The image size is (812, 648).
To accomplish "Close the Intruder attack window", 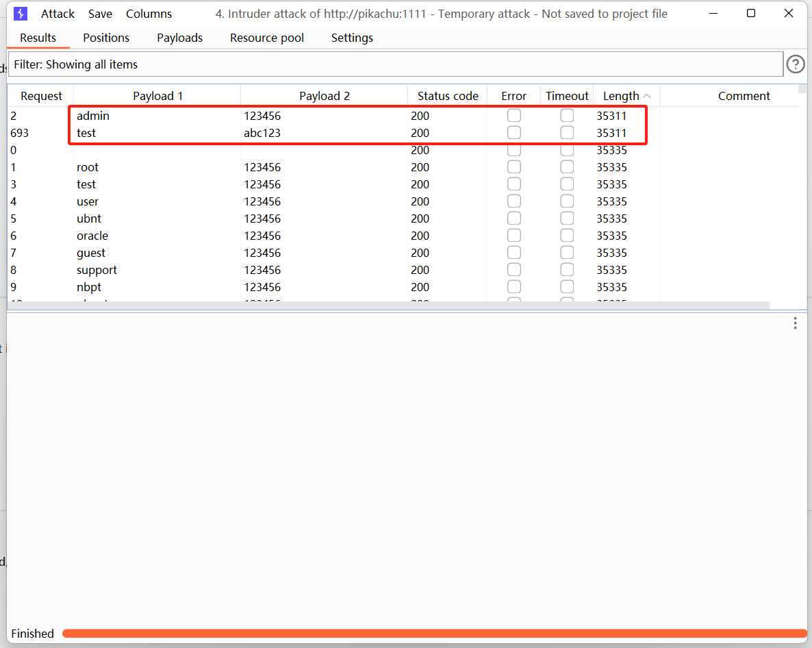I will pyautogui.click(x=789, y=14).
